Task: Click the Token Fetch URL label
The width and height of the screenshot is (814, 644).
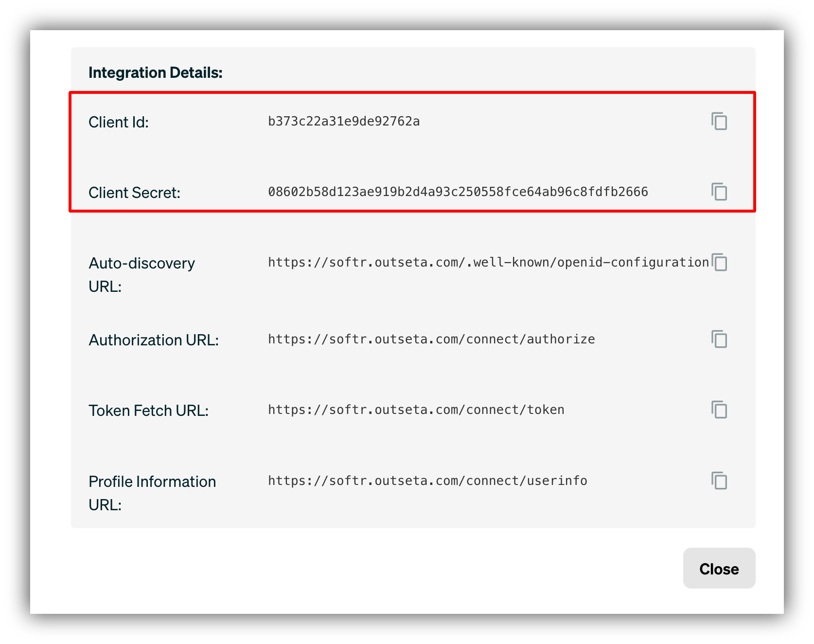Action: [x=149, y=410]
